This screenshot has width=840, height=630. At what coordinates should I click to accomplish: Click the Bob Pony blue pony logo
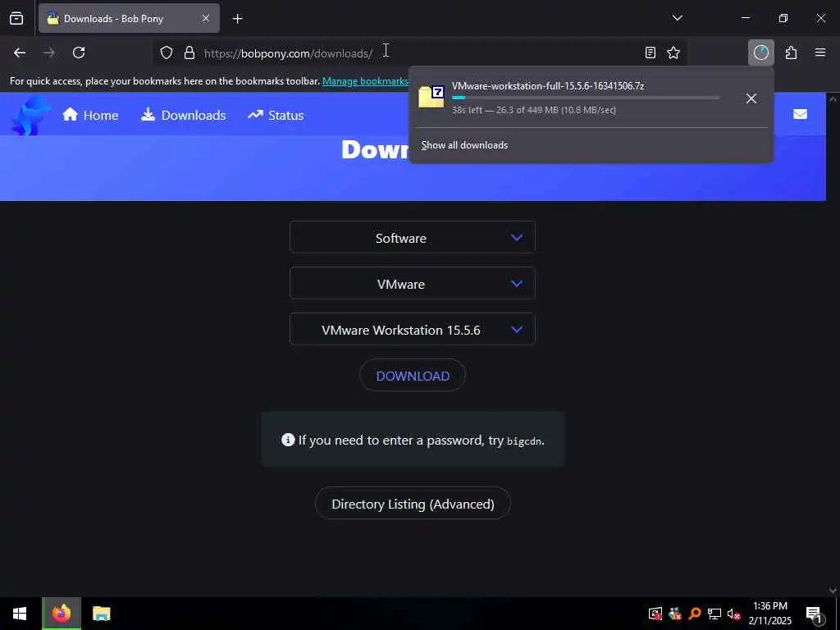[x=30, y=115]
